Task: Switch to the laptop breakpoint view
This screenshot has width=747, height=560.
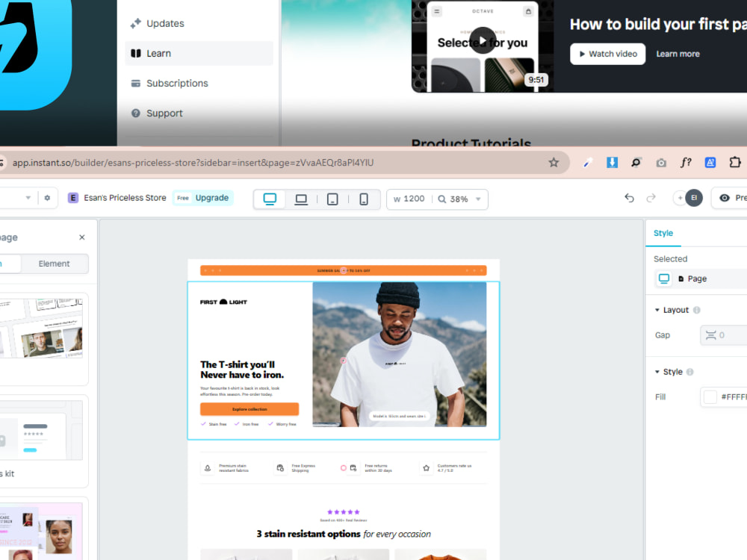Action: pyautogui.click(x=301, y=199)
